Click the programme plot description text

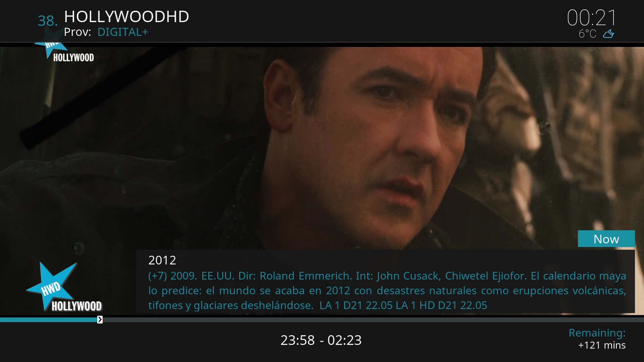pos(387,291)
